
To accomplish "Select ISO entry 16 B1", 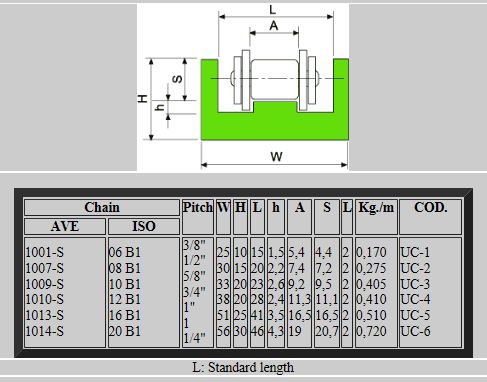I will [125, 315].
